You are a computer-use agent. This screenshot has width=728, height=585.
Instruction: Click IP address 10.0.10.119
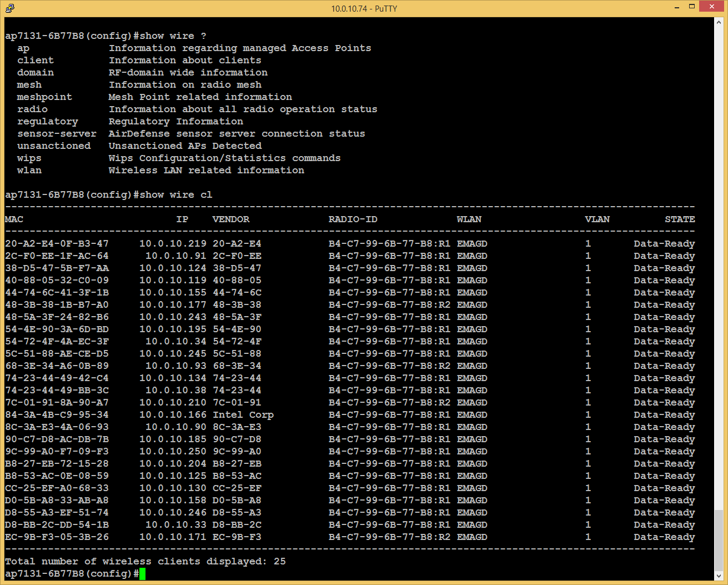(x=173, y=281)
